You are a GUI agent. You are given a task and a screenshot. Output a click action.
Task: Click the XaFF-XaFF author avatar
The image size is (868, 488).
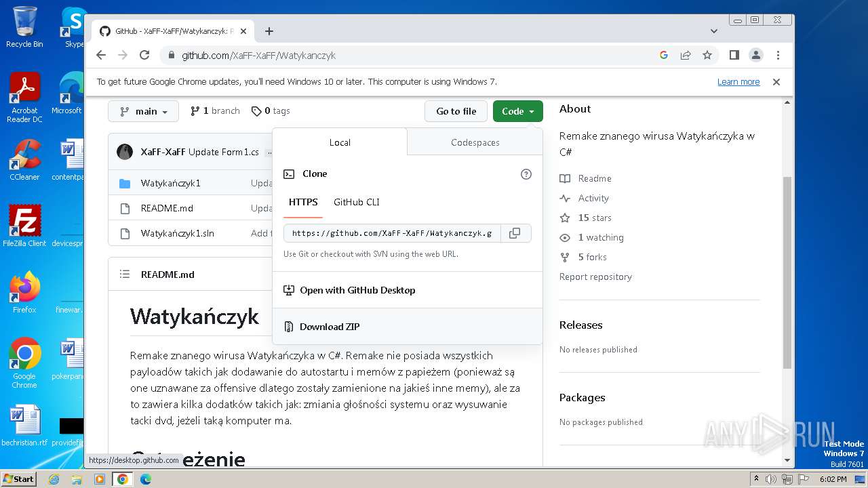(x=125, y=152)
